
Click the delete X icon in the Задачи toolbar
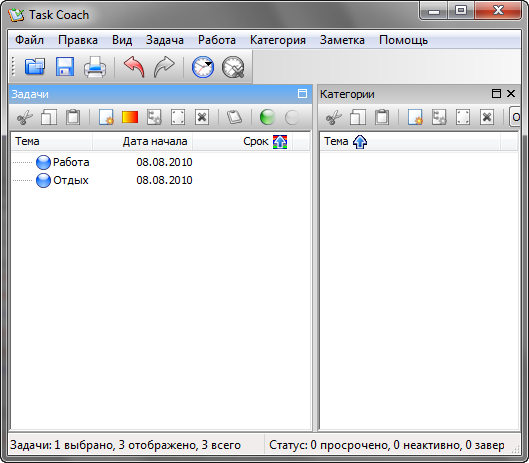(202, 117)
